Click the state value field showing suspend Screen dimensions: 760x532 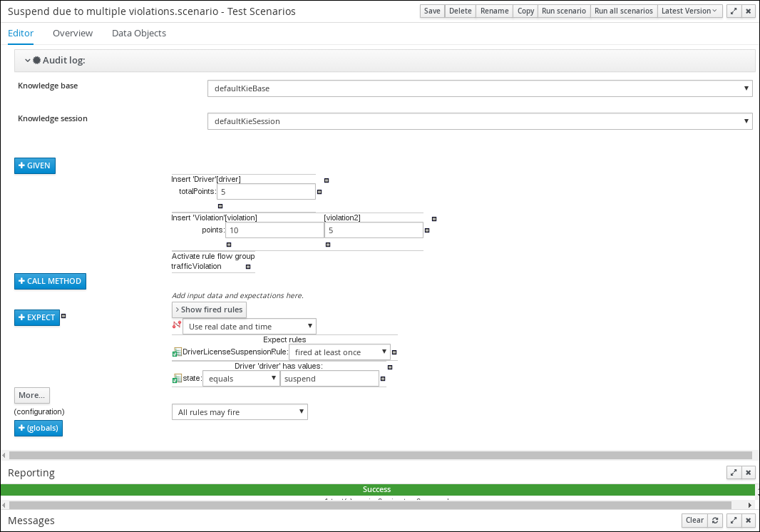(329, 378)
